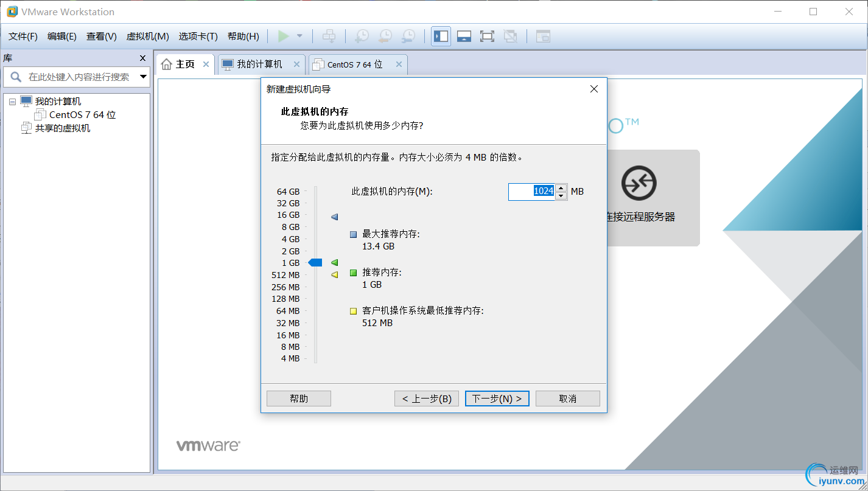Screen dimensions: 868x491
Task: Increase memory with the up spinner arrow
Action: 561,187
